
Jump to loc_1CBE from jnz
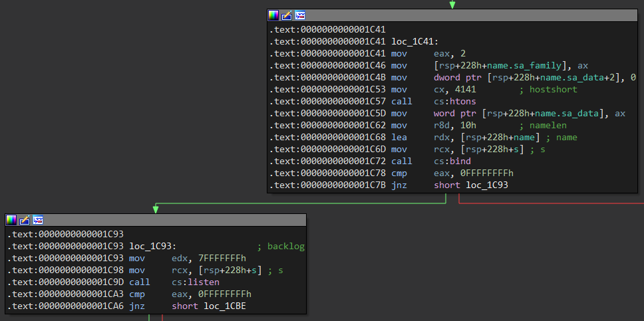tap(225, 306)
